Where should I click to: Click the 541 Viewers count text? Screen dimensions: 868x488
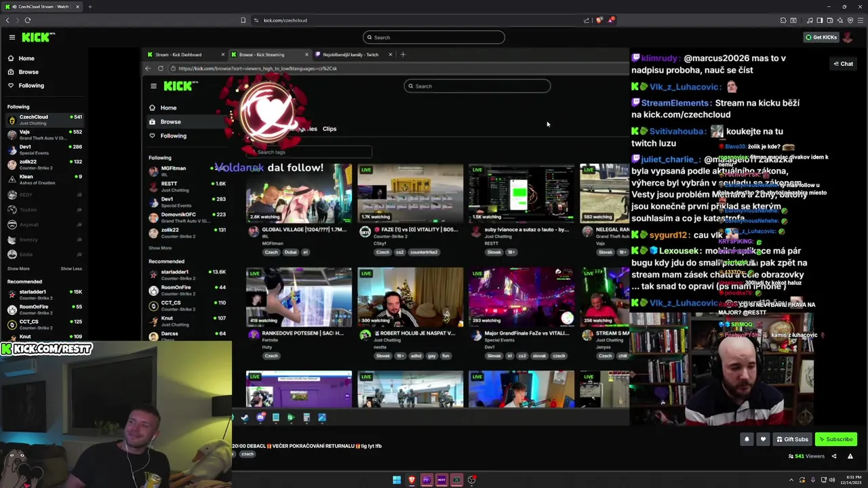810,456
